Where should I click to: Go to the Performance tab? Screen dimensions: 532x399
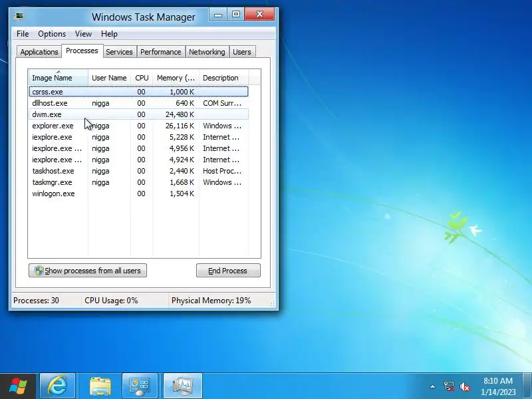click(160, 52)
